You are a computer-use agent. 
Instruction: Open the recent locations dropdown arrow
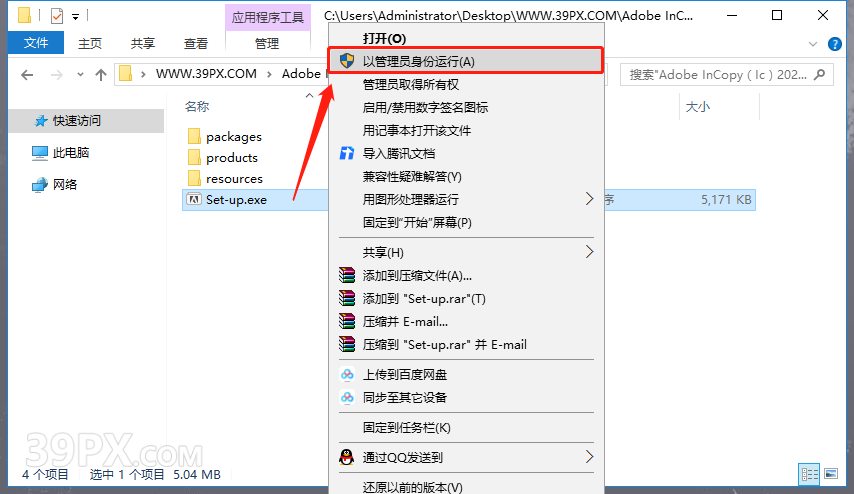pos(80,75)
